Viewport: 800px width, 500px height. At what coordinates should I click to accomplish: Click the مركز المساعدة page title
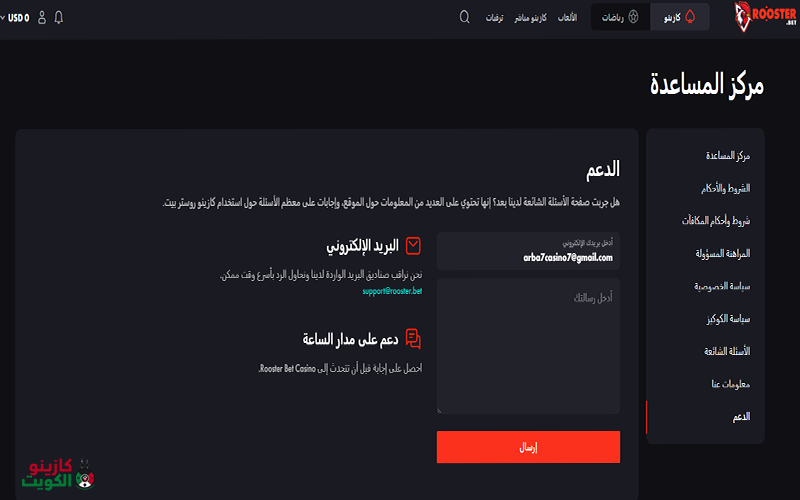pos(707,85)
